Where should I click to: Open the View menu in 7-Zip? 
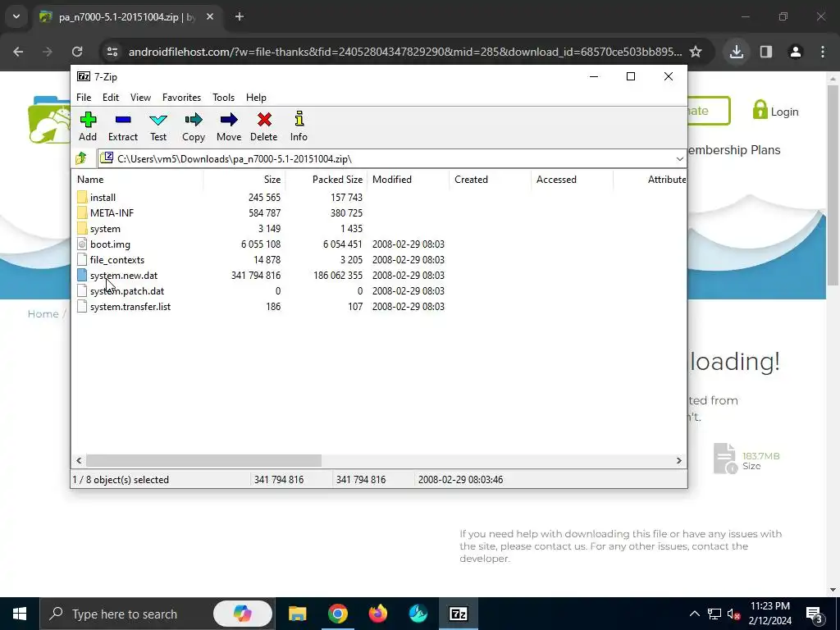[140, 98]
